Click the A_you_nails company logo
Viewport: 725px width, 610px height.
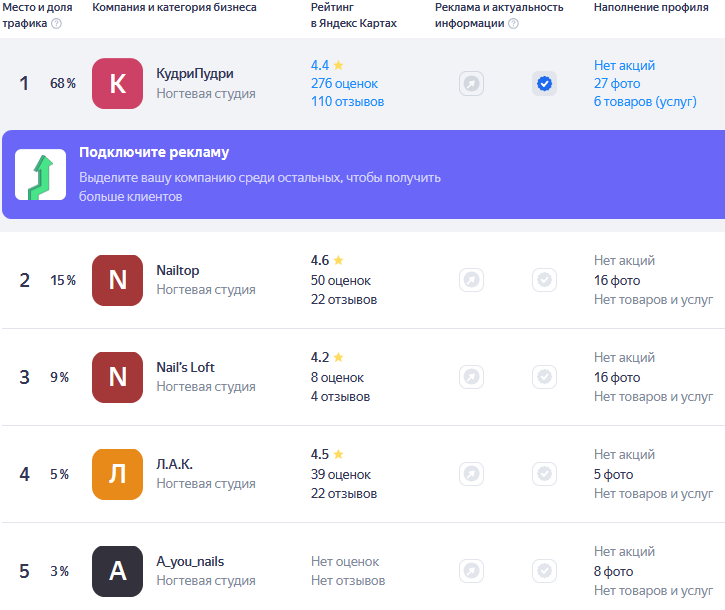coord(117,572)
